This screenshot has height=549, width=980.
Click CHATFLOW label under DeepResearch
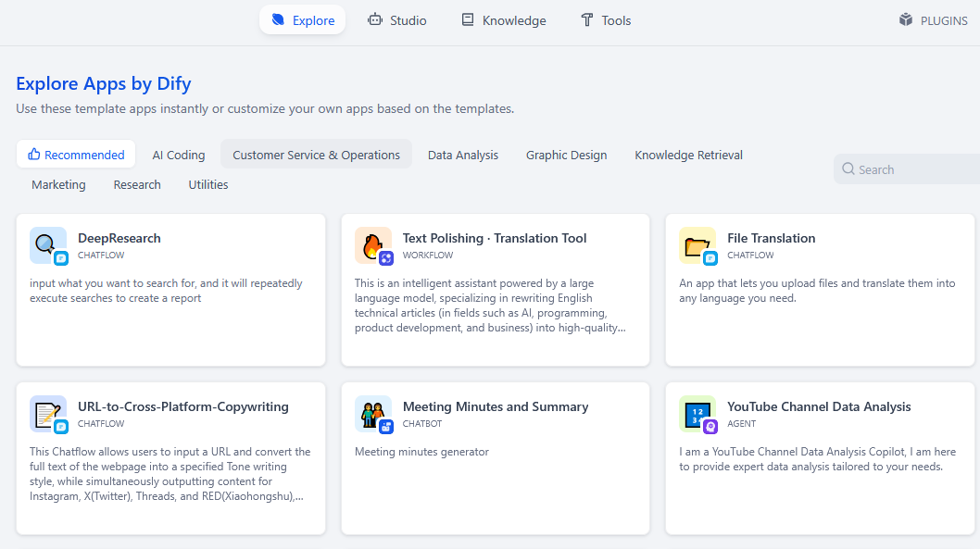pos(101,255)
